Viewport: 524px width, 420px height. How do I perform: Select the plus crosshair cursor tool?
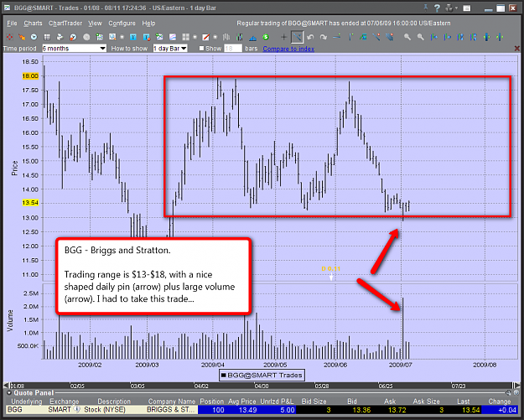click(283, 37)
